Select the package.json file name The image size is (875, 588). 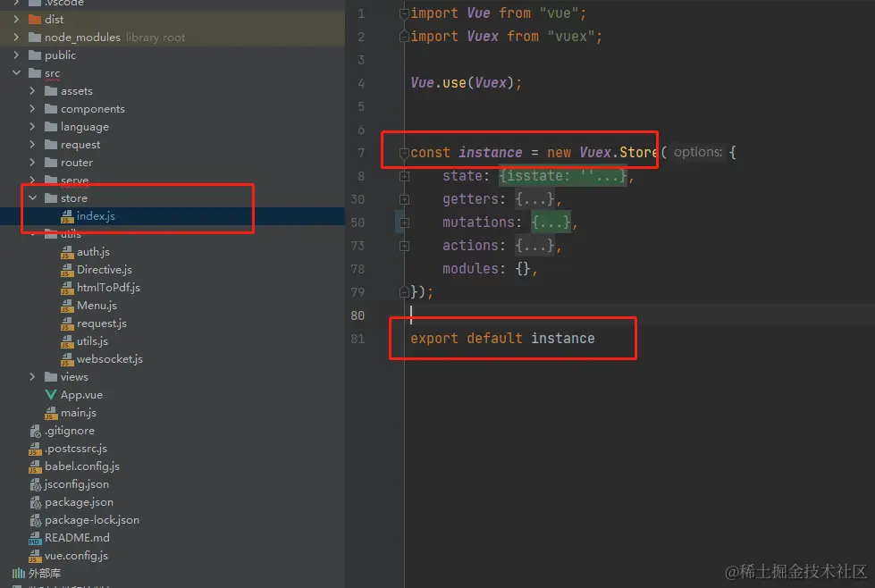[x=79, y=502]
